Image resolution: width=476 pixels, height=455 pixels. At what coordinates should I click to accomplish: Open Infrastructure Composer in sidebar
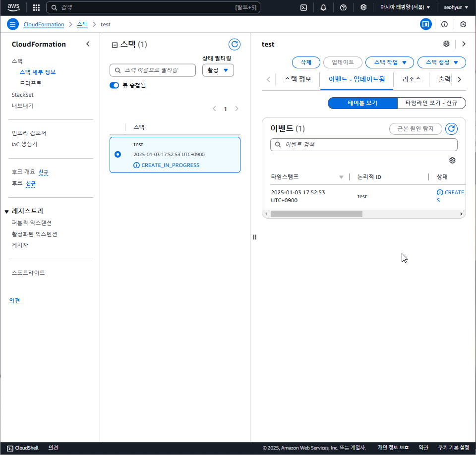coord(29,133)
